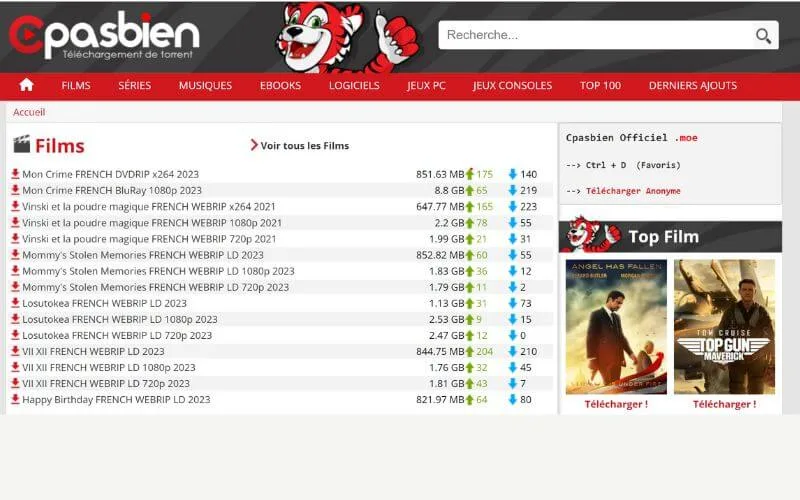This screenshot has height=500, width=800.
Task: Open Vinski et la poudre magique WEBRIP 720p
Action: 149,239
